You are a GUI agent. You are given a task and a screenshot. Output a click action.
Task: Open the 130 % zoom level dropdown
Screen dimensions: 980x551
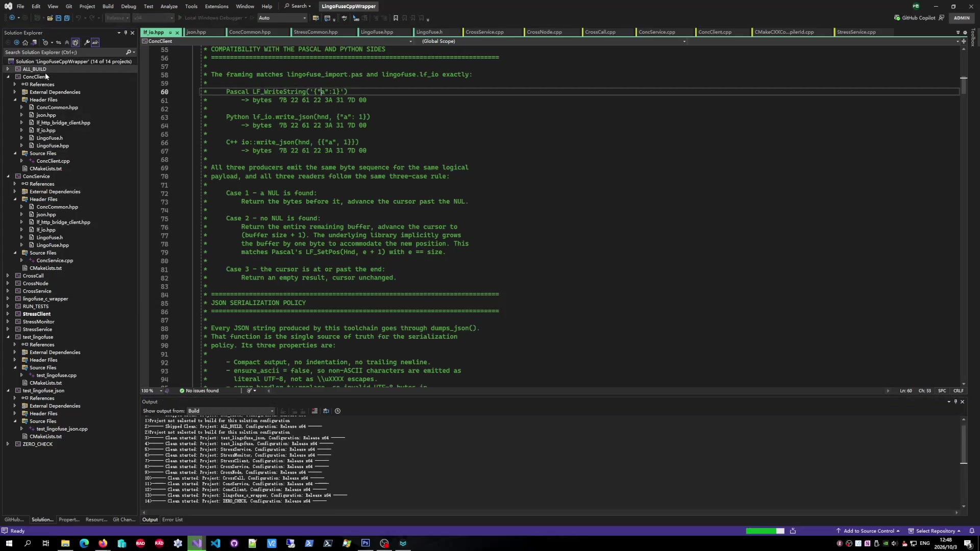(x=152, y=391)
